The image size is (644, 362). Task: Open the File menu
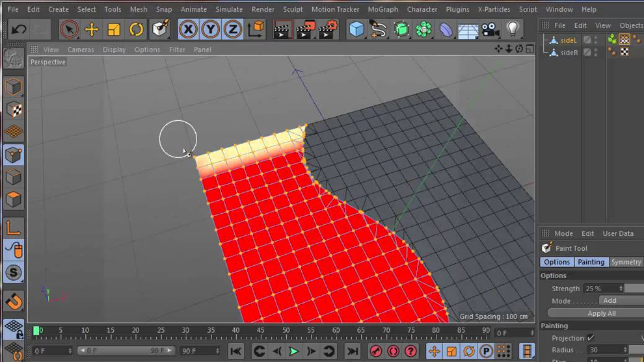click(x=13, y=9)
